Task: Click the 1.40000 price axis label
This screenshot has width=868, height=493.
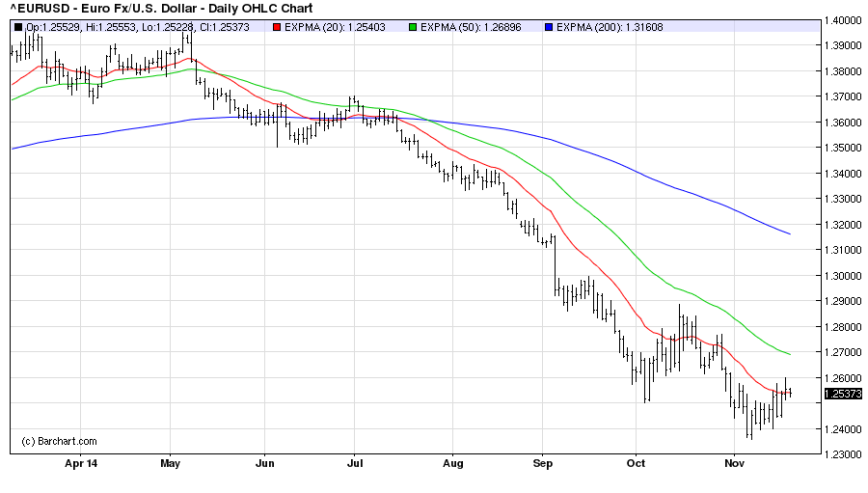Action: (x=842, y=20)
